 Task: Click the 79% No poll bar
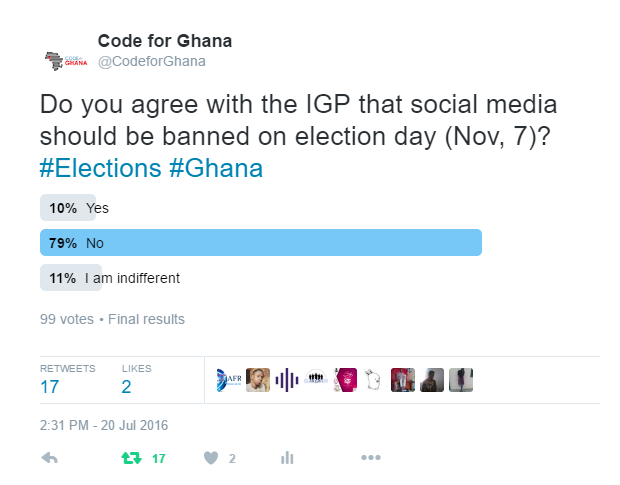[261, 243]
